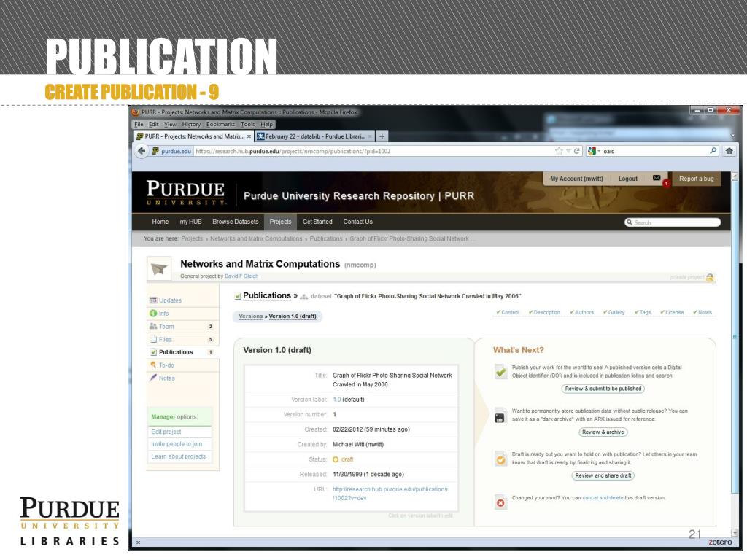Open David F Gleich profile link
Image resolution: width=747 pixels, height=560 pixels.
coord(241,276)
